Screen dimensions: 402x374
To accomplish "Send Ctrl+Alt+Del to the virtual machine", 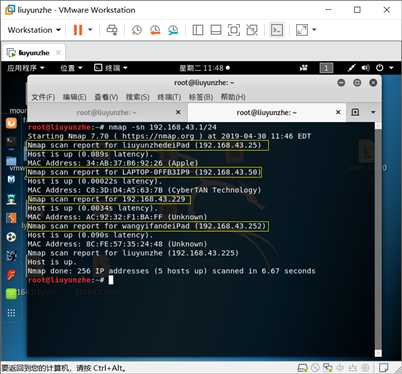I will pos(112,30).
